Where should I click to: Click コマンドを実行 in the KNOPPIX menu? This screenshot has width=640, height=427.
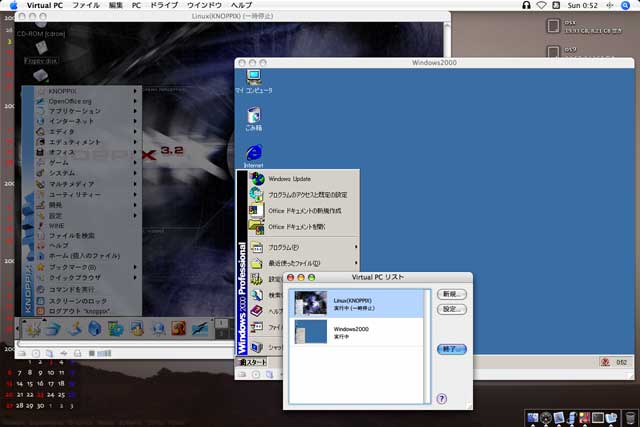click(x=71, y=289)
